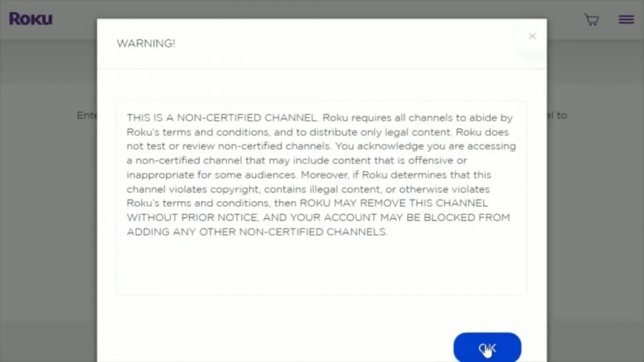Close the warning dialog with X
This screenshot has height=362, width=644.
[532, 36]
